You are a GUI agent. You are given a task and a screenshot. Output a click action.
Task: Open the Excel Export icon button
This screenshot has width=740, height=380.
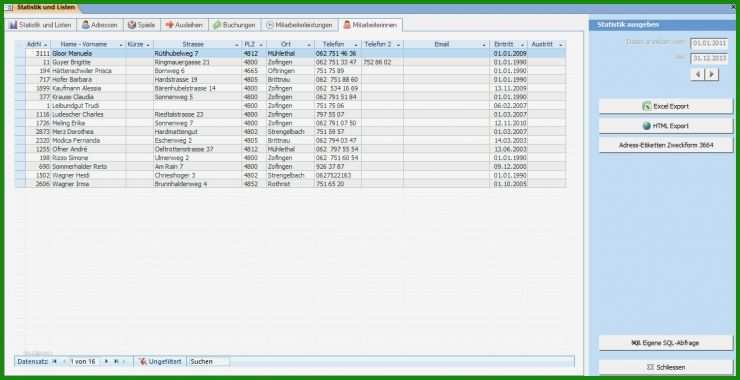[647, 107]
